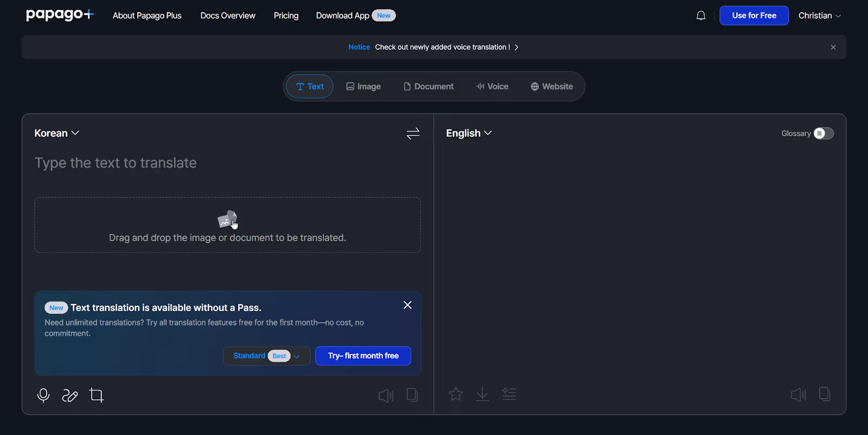This screenshot has height=435, width=868.
Task: Open About Papago Plus page
Action: point(147,16)
